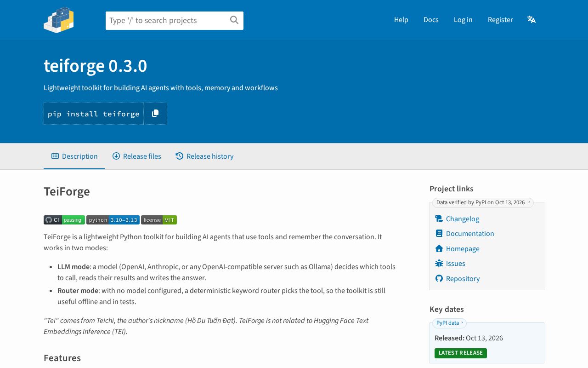Image resolution: width=588 pixels, height=368 pixels.
Task: Visit the Homepage project link
Action: tap(463, 249)
